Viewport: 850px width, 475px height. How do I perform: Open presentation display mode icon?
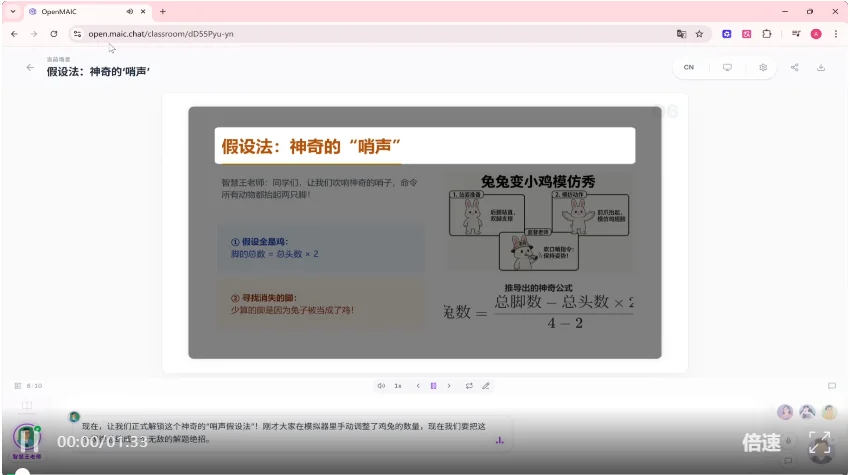(x=727, y=67)
